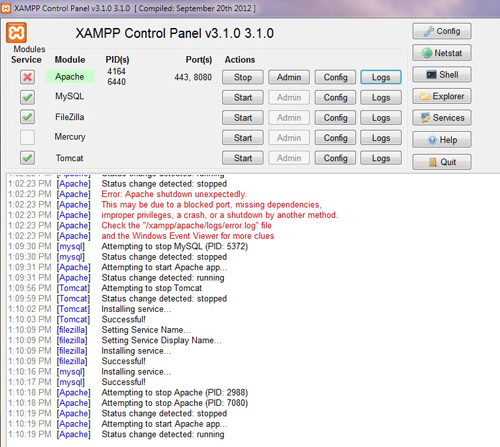Image resolution: width=500 pixels, height=447 pixels.
Task: Click the 1:10:16 PM mysql 'Installing service...' line
Action: tap(136, 372)
